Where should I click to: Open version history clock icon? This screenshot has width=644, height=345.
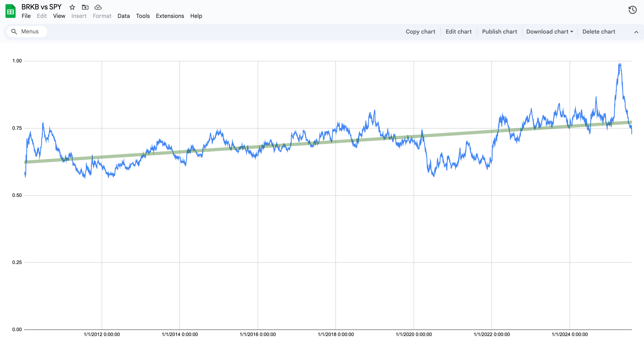pyautogui.click(x=632, y=10)
